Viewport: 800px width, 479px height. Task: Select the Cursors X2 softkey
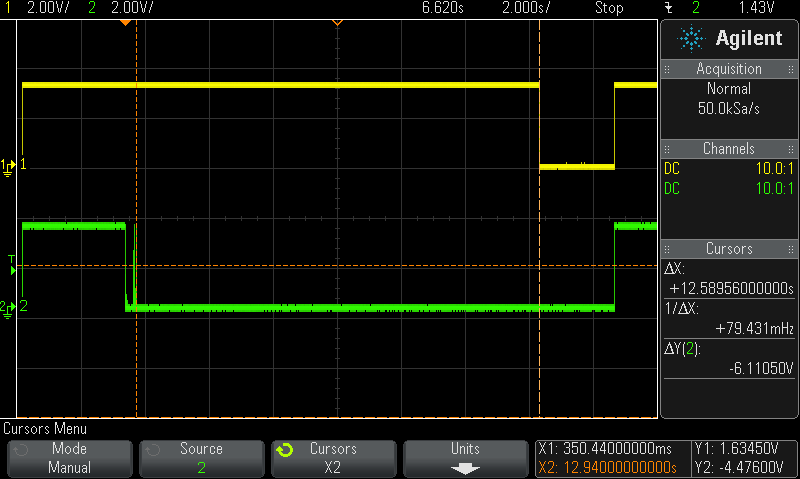coord(333,458)
